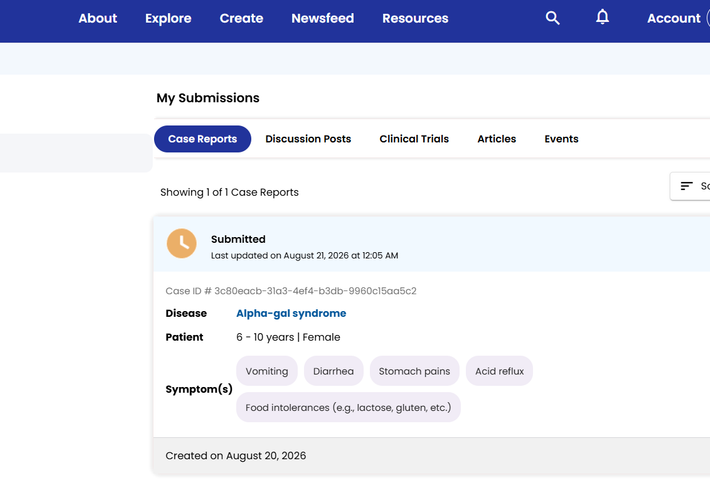Open the Resources menu
This screenshot has height=500, width=710.
click(x=415, y=18)
